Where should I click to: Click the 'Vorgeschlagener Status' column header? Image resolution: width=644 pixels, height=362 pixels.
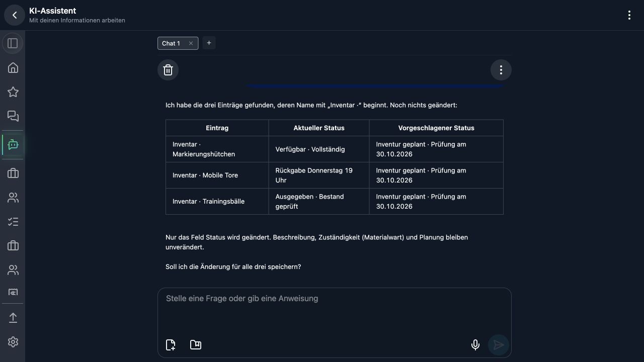point(436,128)
